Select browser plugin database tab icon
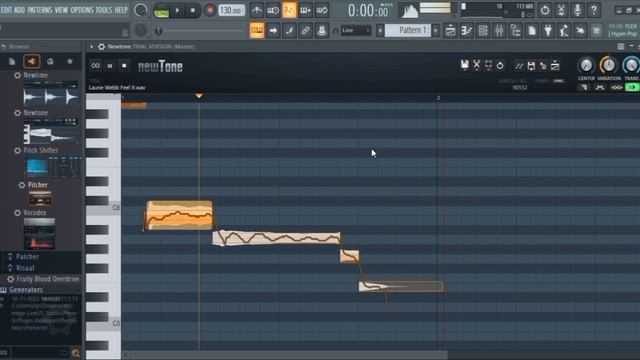Viewport: 640px width, 360px height. (x=32, y=61)
